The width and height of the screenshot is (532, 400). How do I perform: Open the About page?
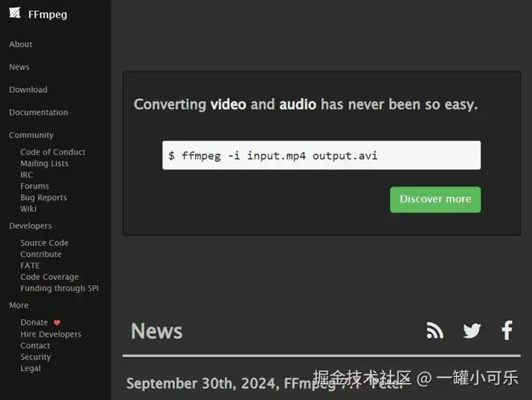coord(21,44)
